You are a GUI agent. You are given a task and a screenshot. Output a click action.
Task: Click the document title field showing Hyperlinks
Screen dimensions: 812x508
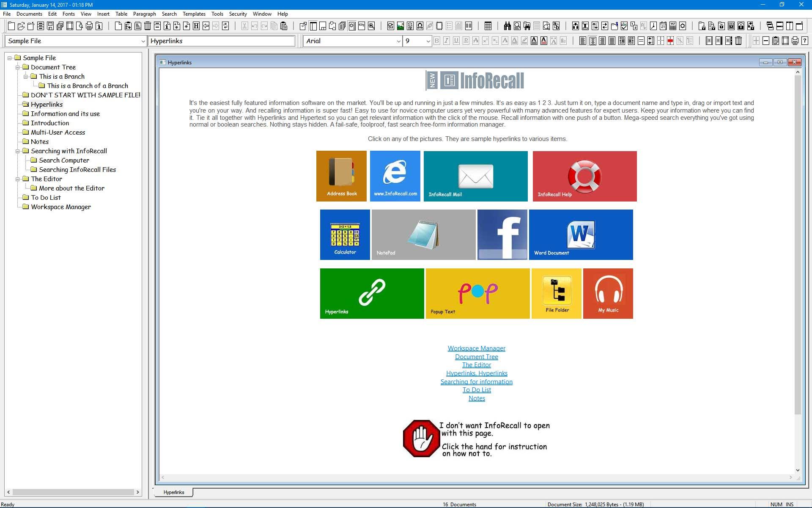click(x=222, y=41)
